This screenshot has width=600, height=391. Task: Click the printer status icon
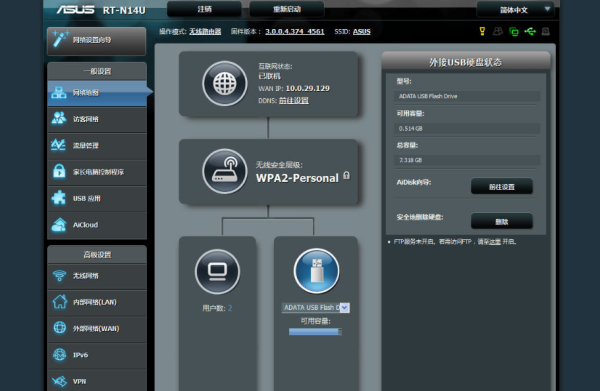click(546, 31)
